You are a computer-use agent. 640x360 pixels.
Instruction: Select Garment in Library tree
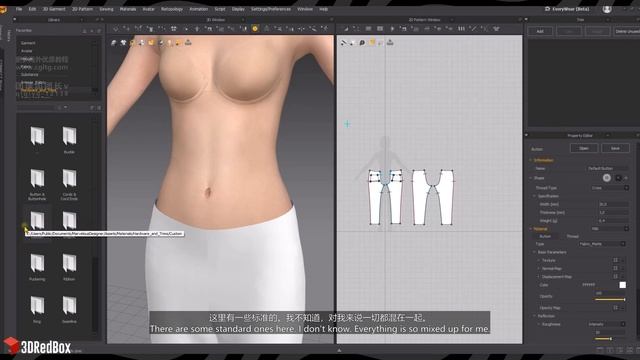pyautogui.click(x=28, y=43)
